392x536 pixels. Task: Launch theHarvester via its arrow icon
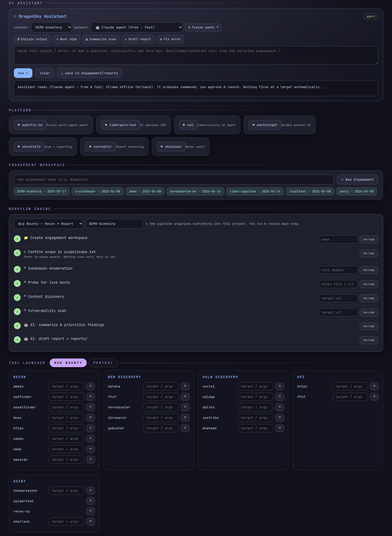tap(90, 491)
